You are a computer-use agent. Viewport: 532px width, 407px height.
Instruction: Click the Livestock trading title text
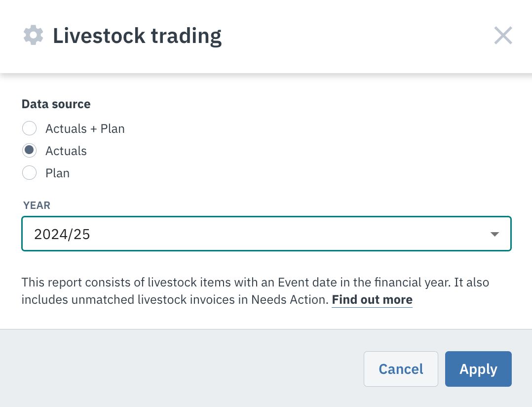137,35
